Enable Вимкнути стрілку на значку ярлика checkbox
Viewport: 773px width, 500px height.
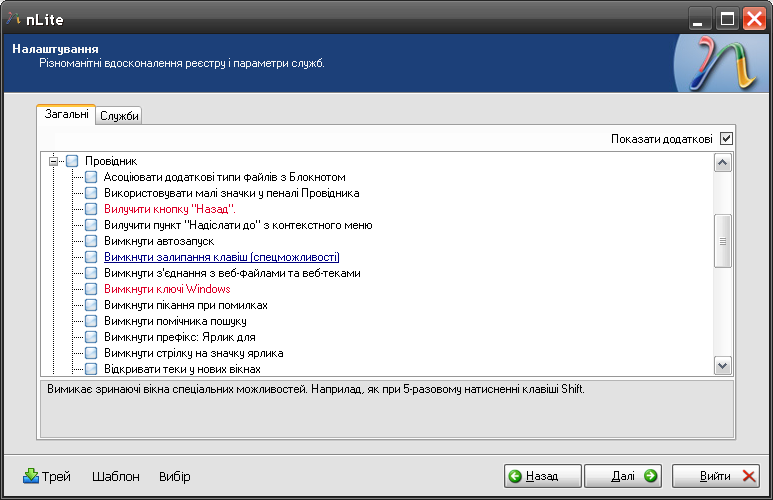click(x=91, y=353)
